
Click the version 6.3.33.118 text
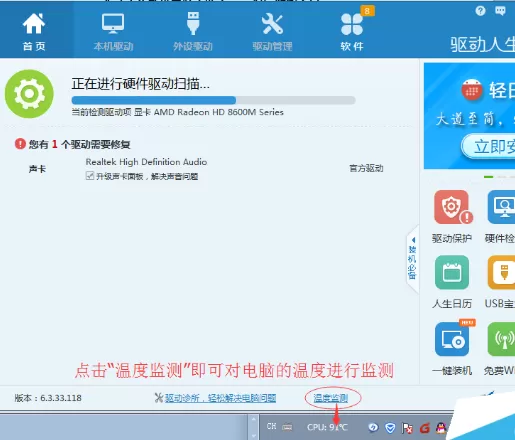(x=48, y=398)
